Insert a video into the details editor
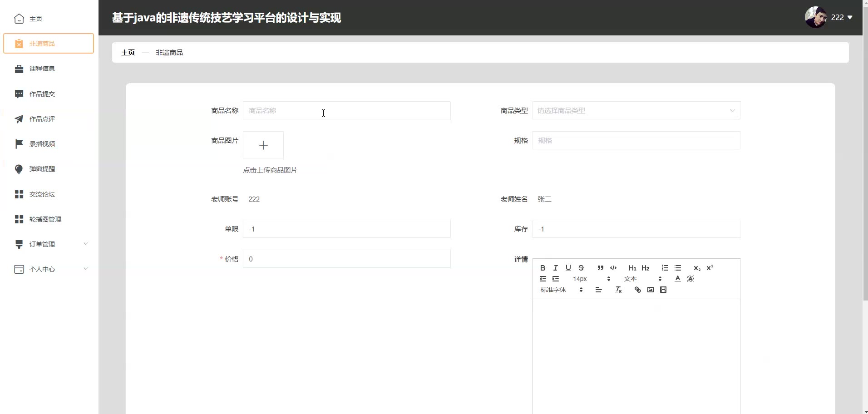The height and width of the screenshot is (414, 868). click(x=663, y=290)
